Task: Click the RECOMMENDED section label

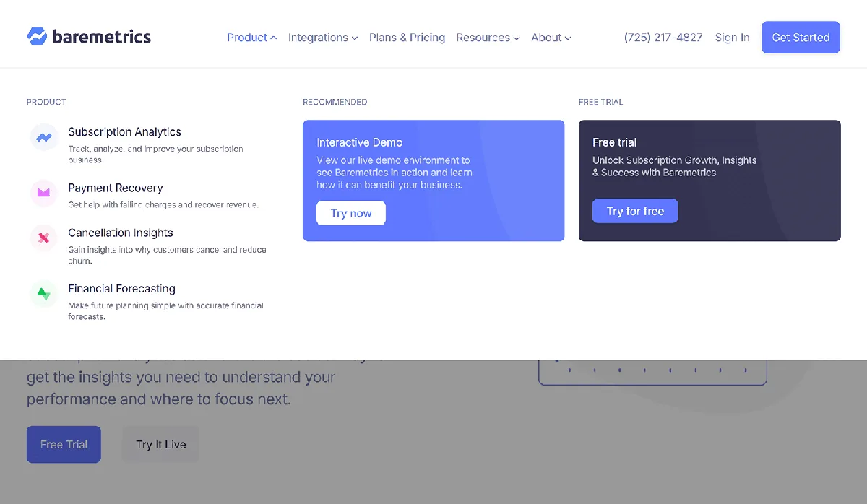Action: 335,102
